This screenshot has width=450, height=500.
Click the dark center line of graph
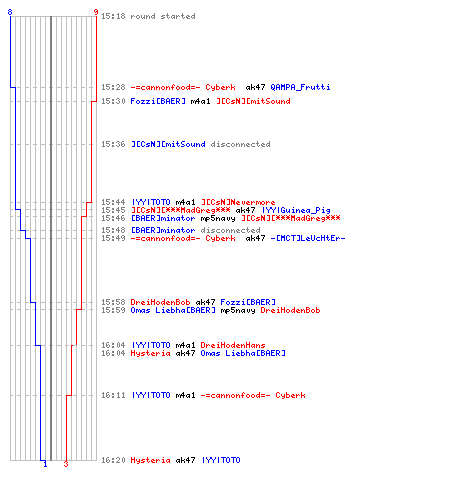click(51, 238)
